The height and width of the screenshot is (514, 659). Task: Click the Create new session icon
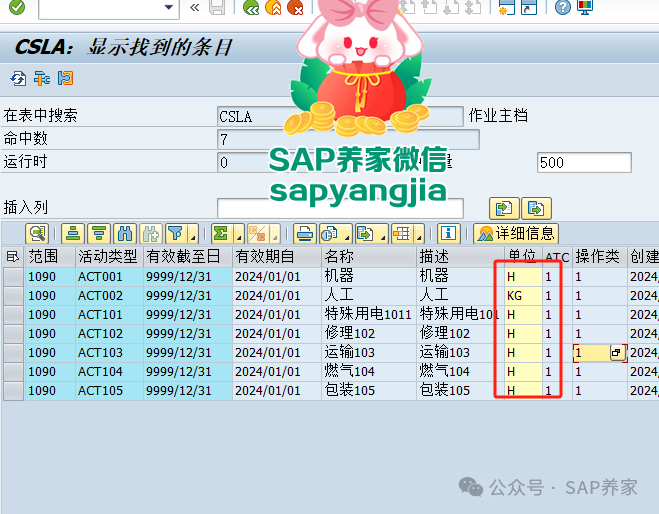click(506, 7)
